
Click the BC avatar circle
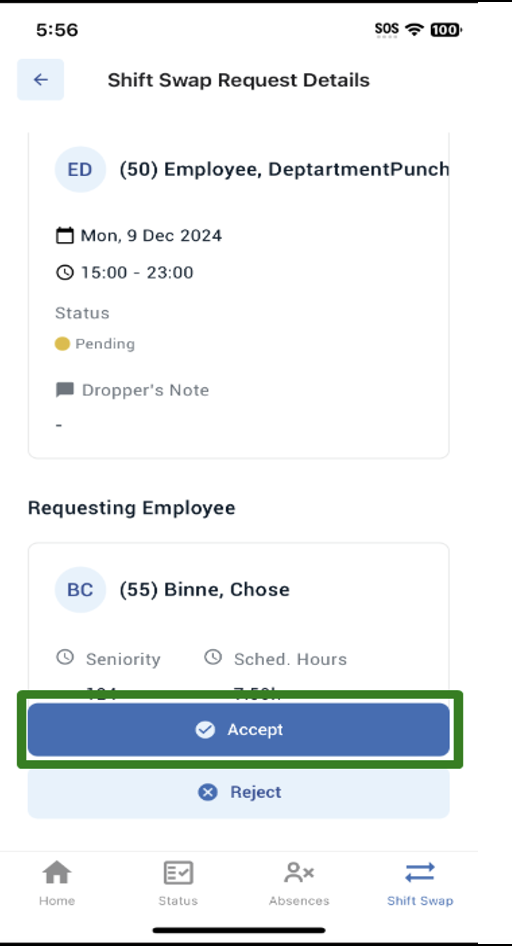coord(80,589)
